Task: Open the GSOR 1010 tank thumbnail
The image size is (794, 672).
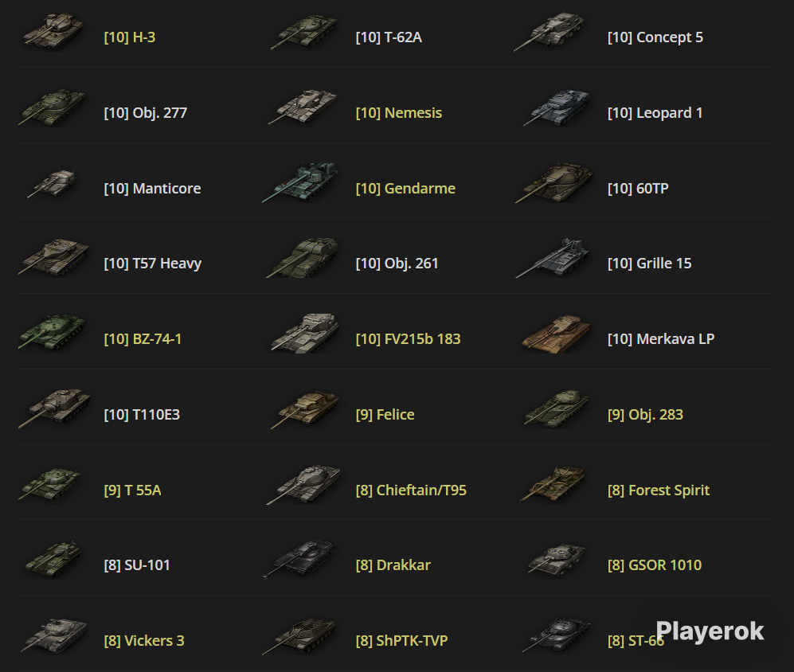Action: [x=556, y=560]
